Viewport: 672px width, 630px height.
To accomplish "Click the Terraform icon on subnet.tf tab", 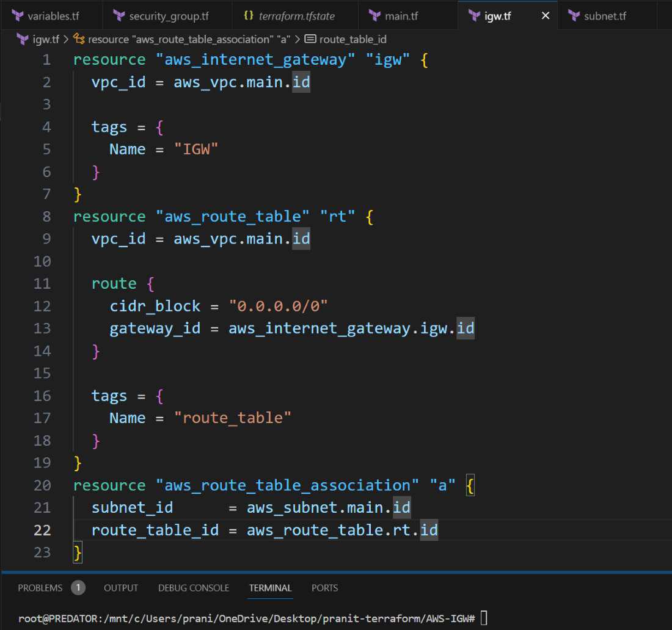I will (574, 16).
